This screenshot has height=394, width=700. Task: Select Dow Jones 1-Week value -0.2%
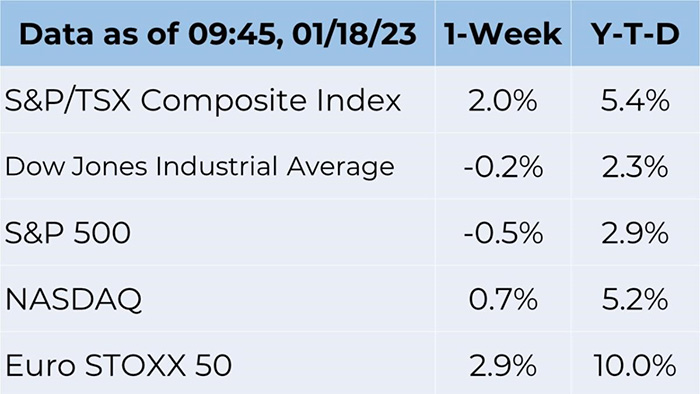pyautogui.click(x=503, y=167)
